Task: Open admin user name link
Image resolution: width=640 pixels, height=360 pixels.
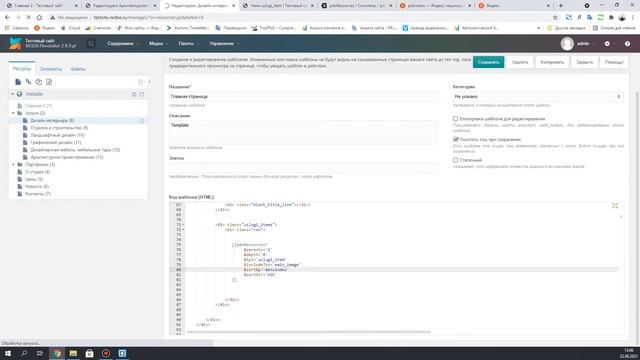Action: point(583,44)
